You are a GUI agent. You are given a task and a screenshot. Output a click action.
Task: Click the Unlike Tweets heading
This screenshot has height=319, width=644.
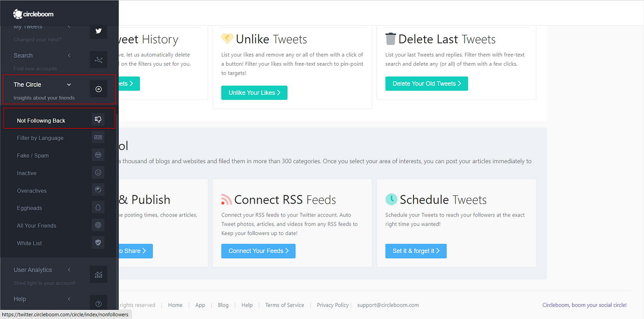271,39
